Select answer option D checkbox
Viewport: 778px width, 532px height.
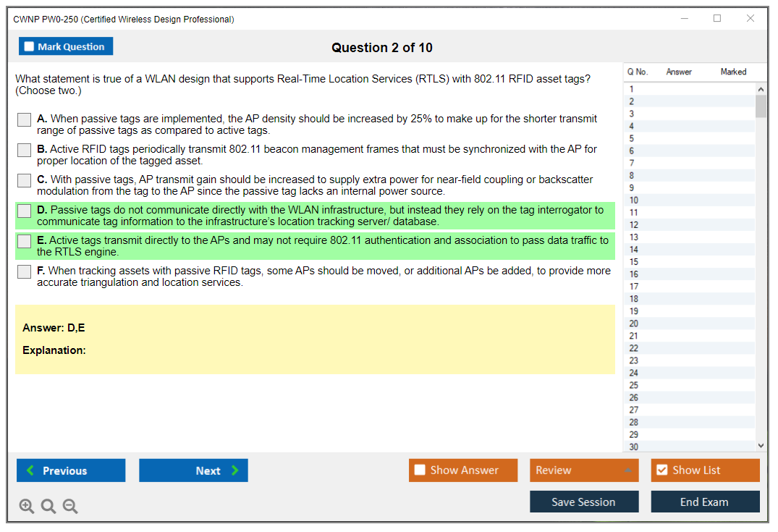coord(25,211)
